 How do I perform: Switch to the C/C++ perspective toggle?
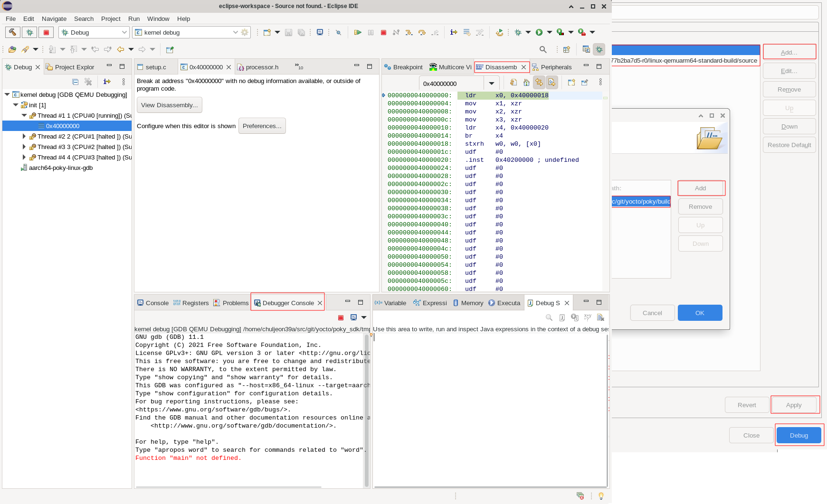(x=586, y=49)
